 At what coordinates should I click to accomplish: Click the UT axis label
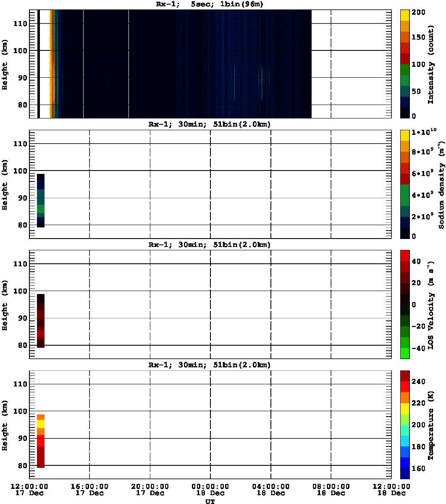[x=210, y=501]
